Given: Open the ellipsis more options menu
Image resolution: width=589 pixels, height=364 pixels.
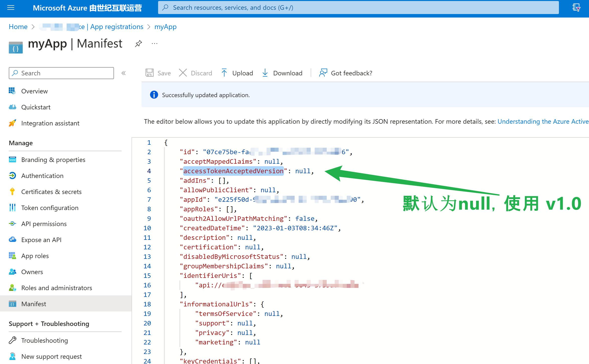Looking at the screenshot, I should 155,44.
